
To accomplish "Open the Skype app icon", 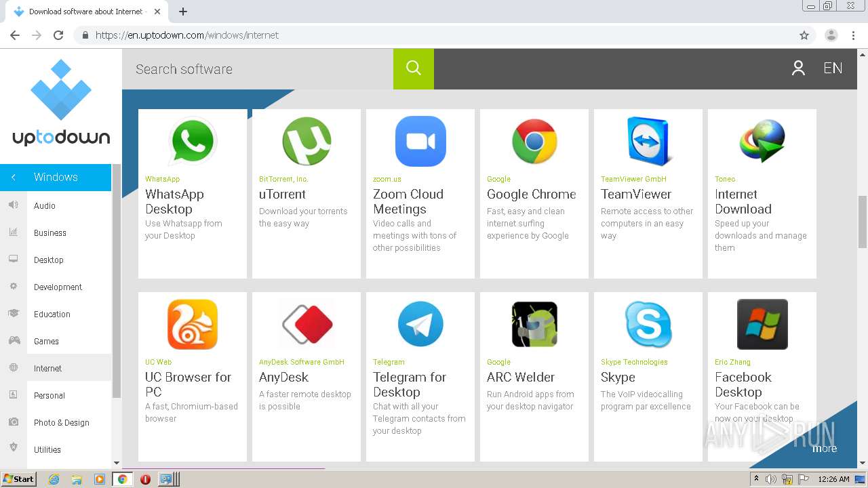I will click(x=648, y=324).
